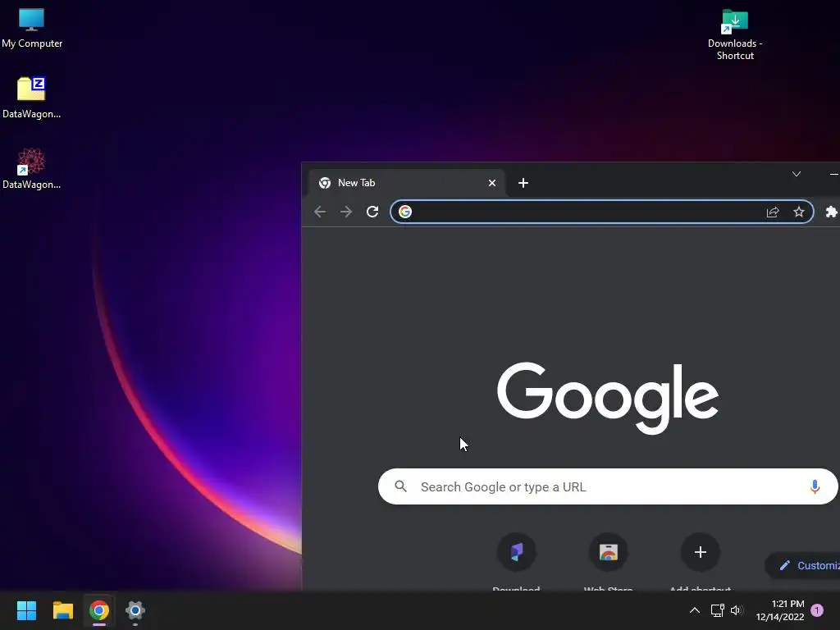The width and height of the screenshot is (840, 630).
Task: Open Settings gear in taskbar
Action: [135, 610]
